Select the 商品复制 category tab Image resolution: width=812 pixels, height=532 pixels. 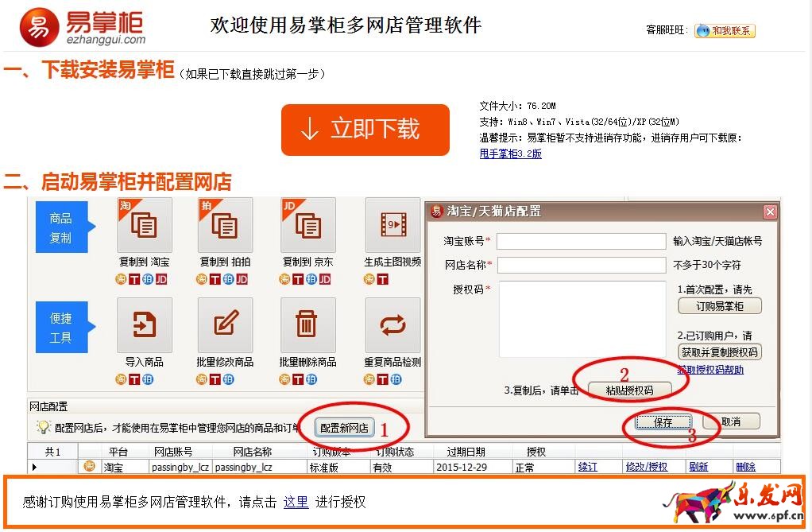click(x=64, y=227)
